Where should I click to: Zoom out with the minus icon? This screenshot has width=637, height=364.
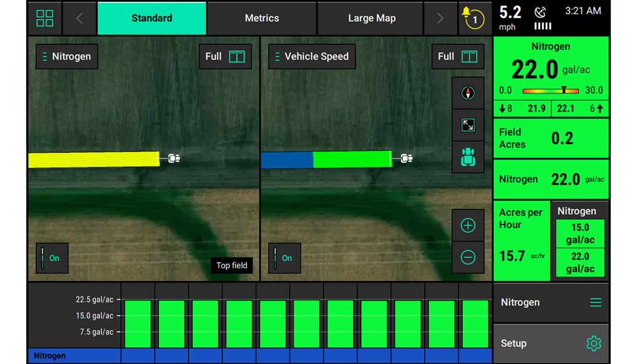(x=468, y=257)
